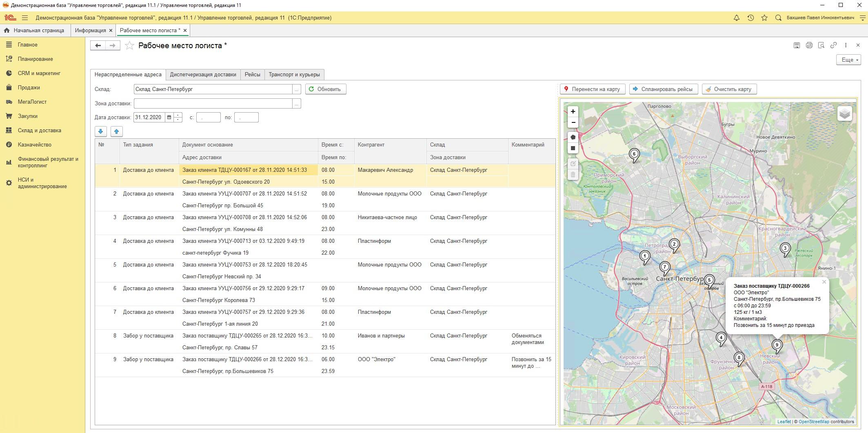
Task: Open МегаЛогист section in sidebar
Action: coord(32,102)
